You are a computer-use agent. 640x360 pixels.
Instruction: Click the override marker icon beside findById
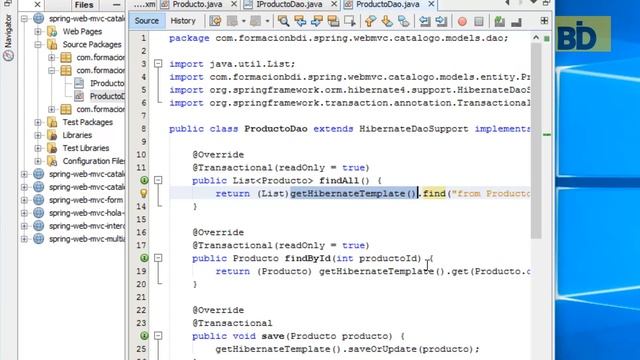[144, 258]
